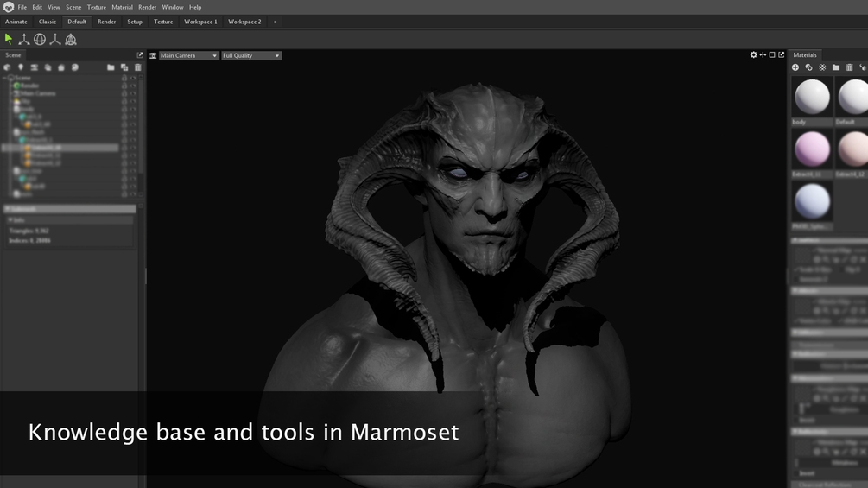
Task: Click the camera icon beside Main Camera
Action: pos(153,55)
